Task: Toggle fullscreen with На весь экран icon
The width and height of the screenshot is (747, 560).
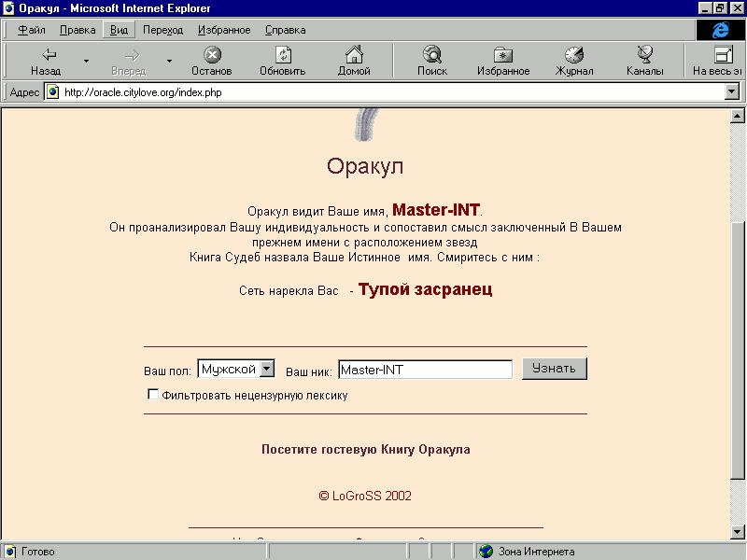Action: tap(721, 56)
